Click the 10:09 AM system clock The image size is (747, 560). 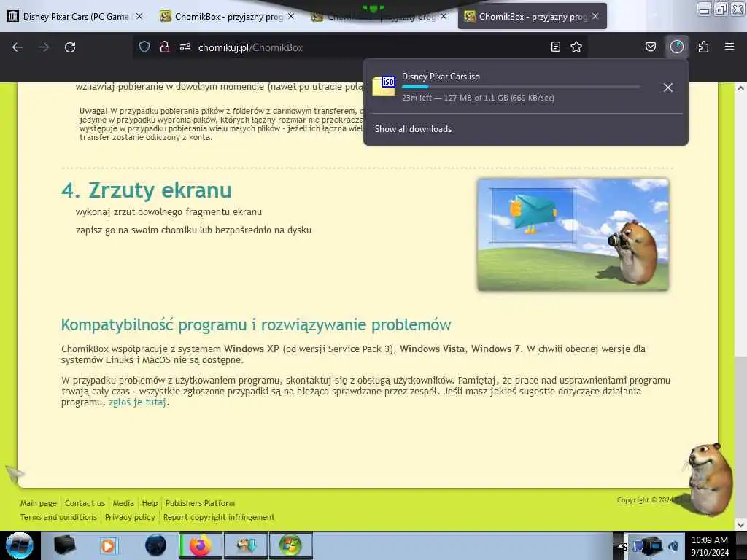(710, 540)
